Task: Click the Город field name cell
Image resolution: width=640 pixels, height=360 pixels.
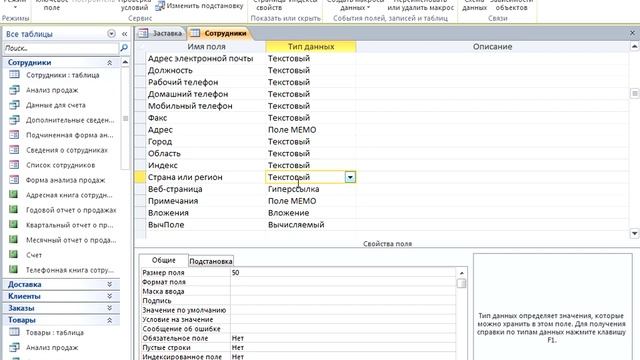Action: [x=206, y=142]
